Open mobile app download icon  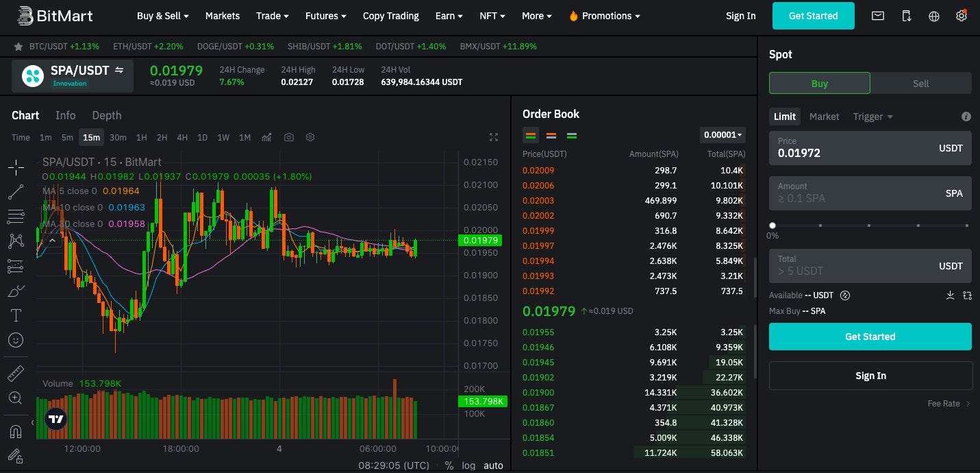907,16
